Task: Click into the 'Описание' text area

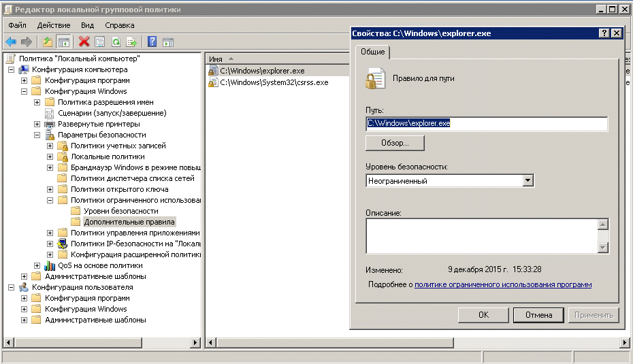Action: pyautogui.click(x=482, y=236)
